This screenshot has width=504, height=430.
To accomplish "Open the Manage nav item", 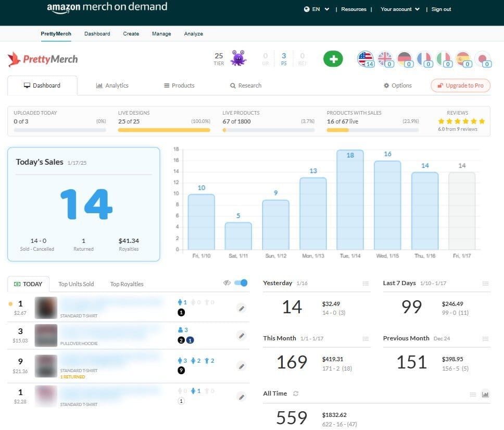I will (x=161, y=34).
